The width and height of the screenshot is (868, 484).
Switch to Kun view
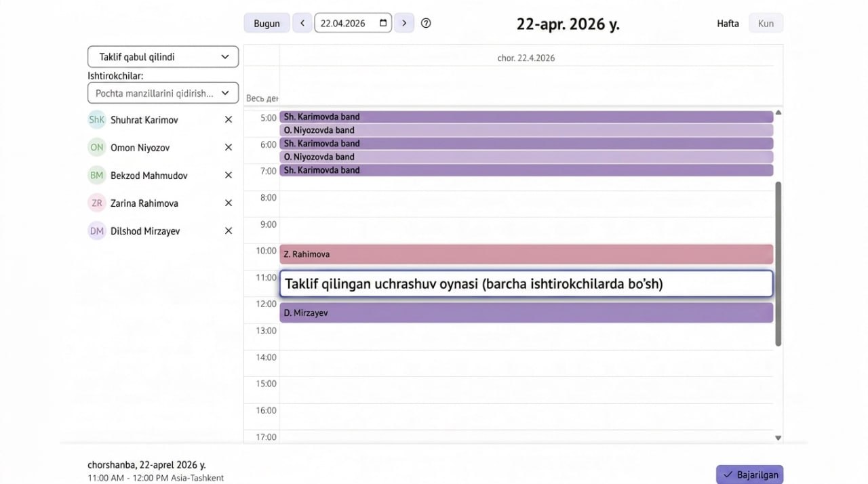(x=766, y=23)
